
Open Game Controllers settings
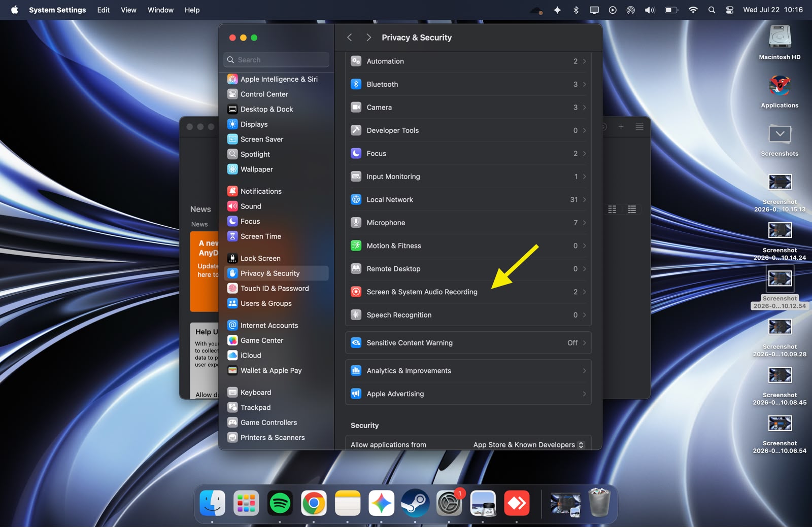point(276,423)
